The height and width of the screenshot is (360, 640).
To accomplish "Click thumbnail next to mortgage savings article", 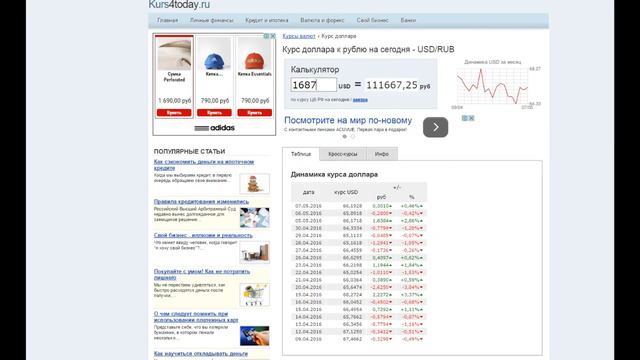I will pyautogui.click(x=254, y=184).
